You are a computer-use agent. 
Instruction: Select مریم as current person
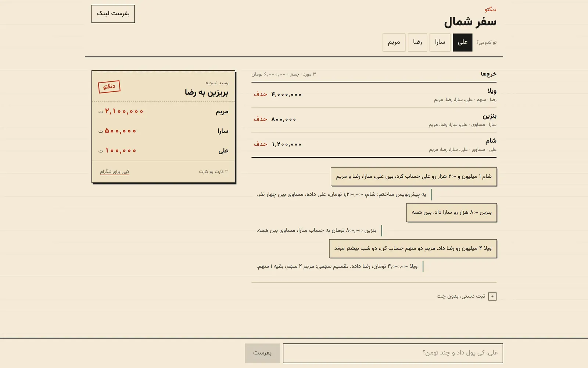pyautogui.click(x=394, y=42)
